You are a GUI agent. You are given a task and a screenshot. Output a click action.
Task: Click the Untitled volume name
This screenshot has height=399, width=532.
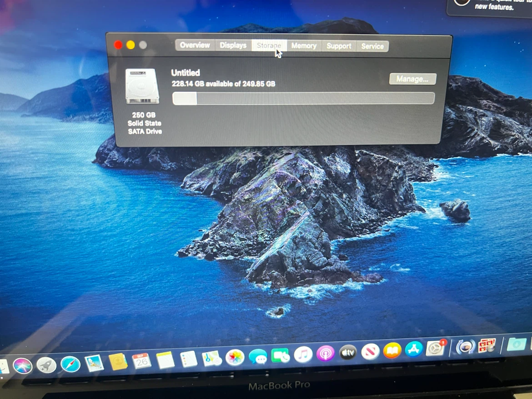(x=186, y=73)
